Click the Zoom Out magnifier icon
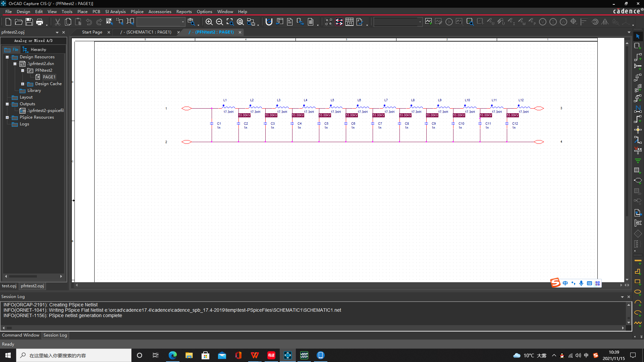This screenshot has width=644, height=362. pyautogui.click(x=219, y=22)
